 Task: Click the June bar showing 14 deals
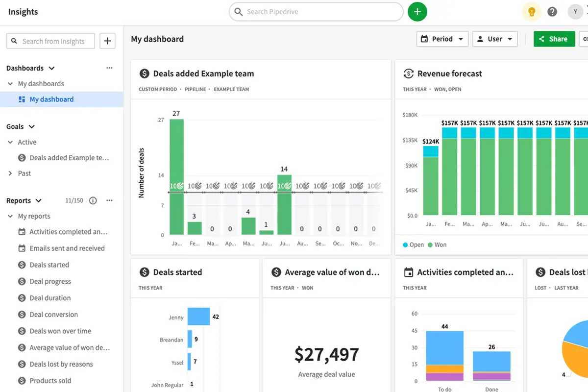coord(284,205)
